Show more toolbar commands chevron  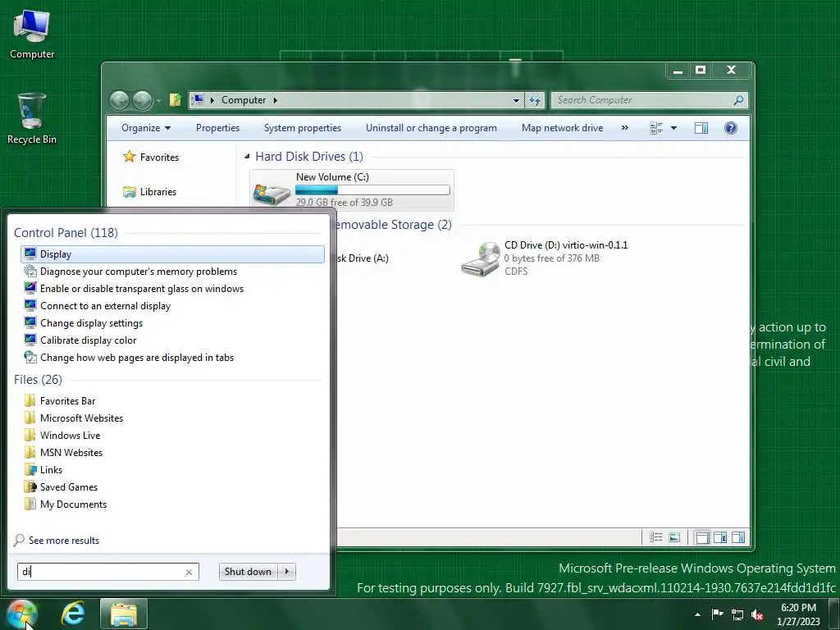[624, 128]
